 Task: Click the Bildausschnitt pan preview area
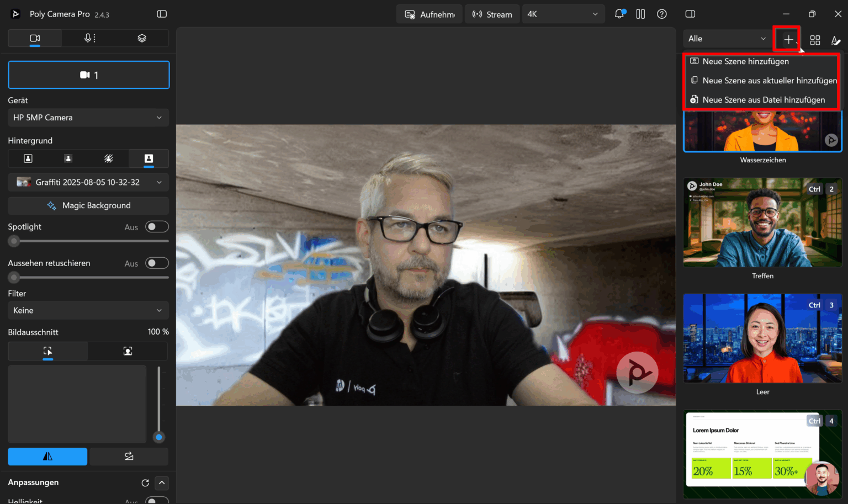point(77,404)
